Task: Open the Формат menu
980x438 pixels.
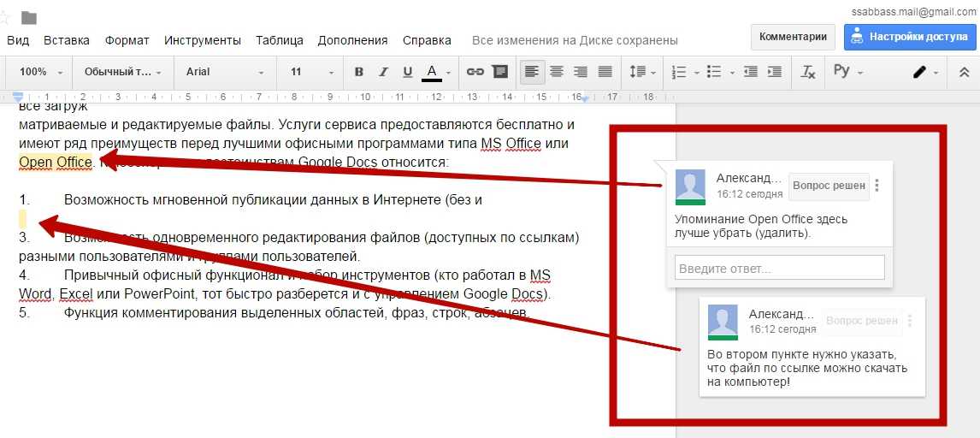Action: pyautogui.click(x=127, y=40)
